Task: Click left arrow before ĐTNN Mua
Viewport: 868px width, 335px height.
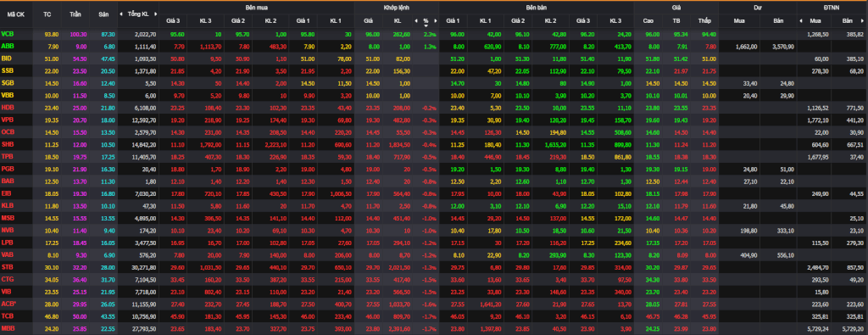Action: 800,21
